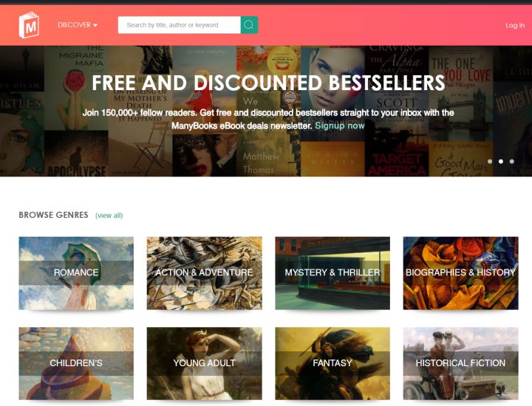
Task: Expand the Discover dropdown menu
Action: tap(78, 25)
